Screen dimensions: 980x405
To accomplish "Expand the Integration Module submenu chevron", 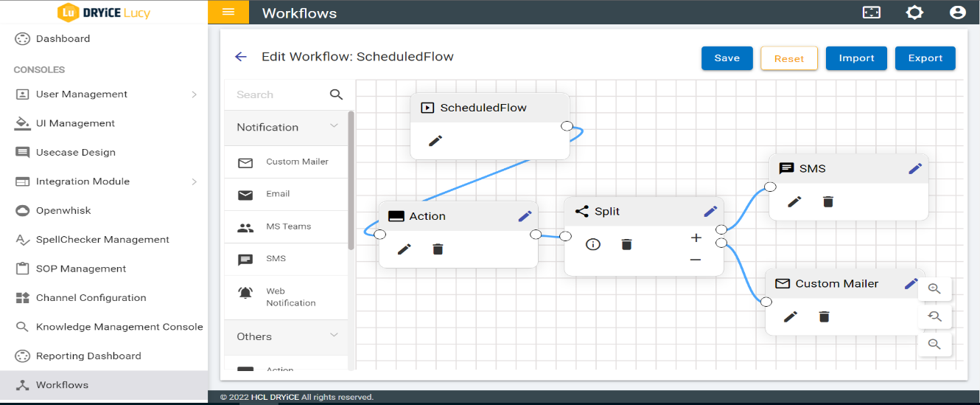I will click(194, 181).
